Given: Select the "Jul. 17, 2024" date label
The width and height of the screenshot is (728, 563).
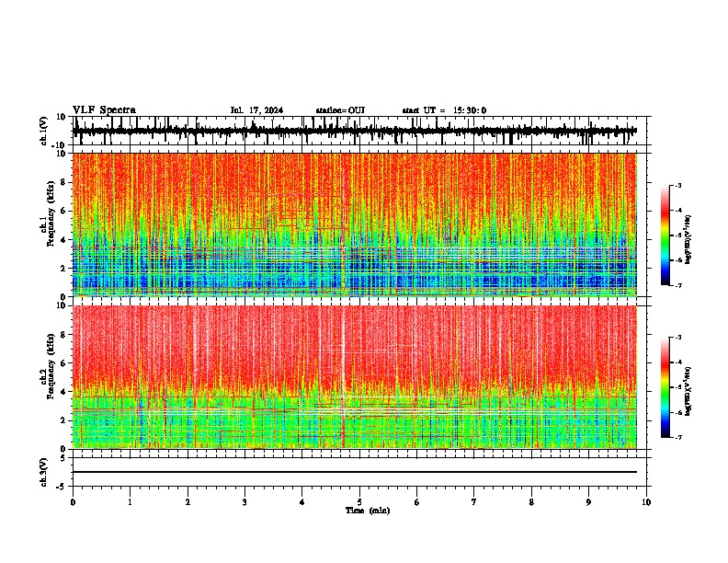Looking at the screenshot, I should 256,110.
